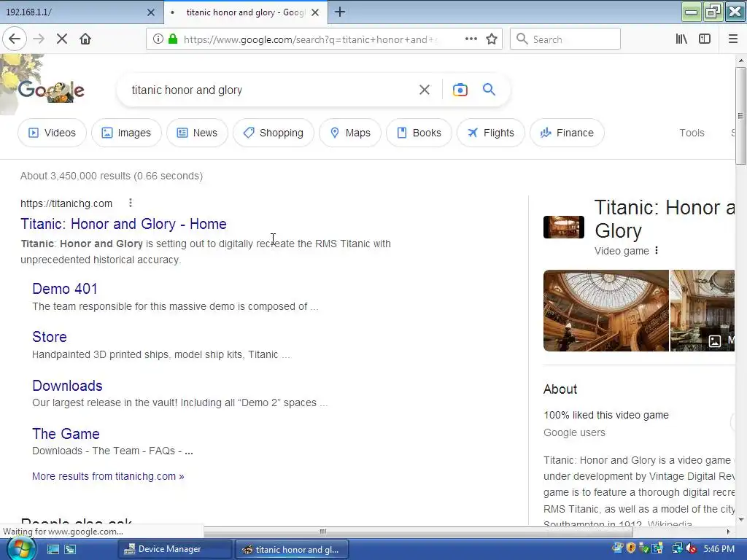Click Show desktop quick launch icon
The image size is (747, 560).
click(x=53, y=549)
